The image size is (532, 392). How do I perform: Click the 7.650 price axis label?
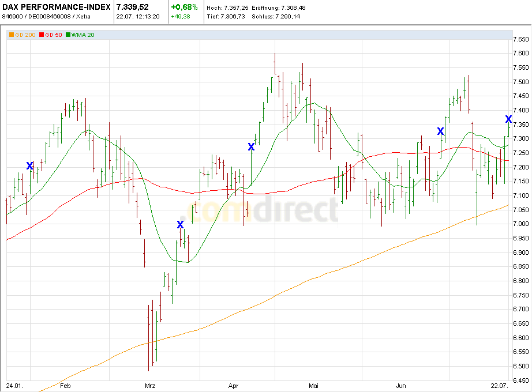pyautogui.click(x=521, y=39)
